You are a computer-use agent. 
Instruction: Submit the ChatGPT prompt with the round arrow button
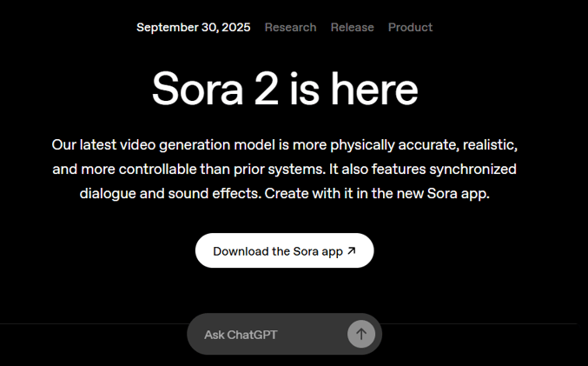click(361, 334)
